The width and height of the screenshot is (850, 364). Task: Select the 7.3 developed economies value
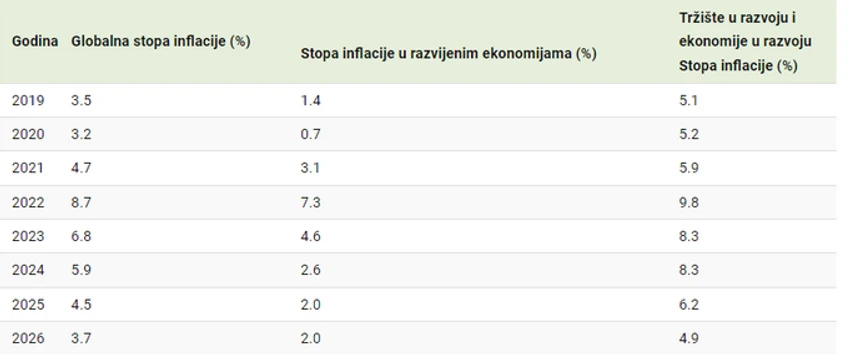(311, 202)
